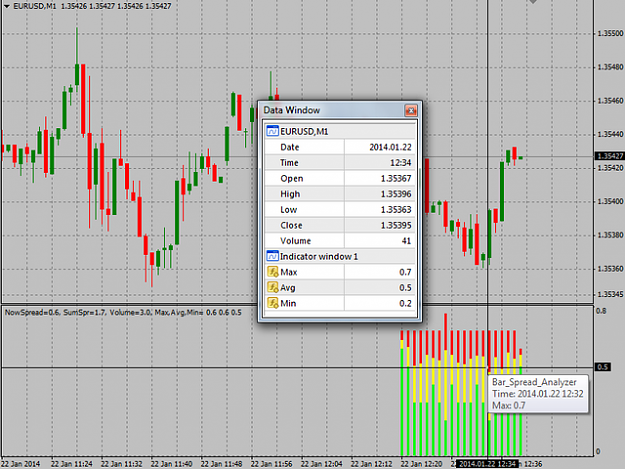The height and width of the screenshot is (469, 625).
Task: Click the Date row label
Action: pyautogui.click(x=289, y=147)
